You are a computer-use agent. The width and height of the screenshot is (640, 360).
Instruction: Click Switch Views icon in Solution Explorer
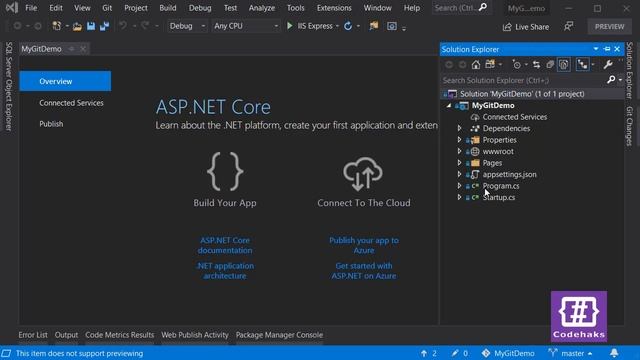tap(490, 64)
